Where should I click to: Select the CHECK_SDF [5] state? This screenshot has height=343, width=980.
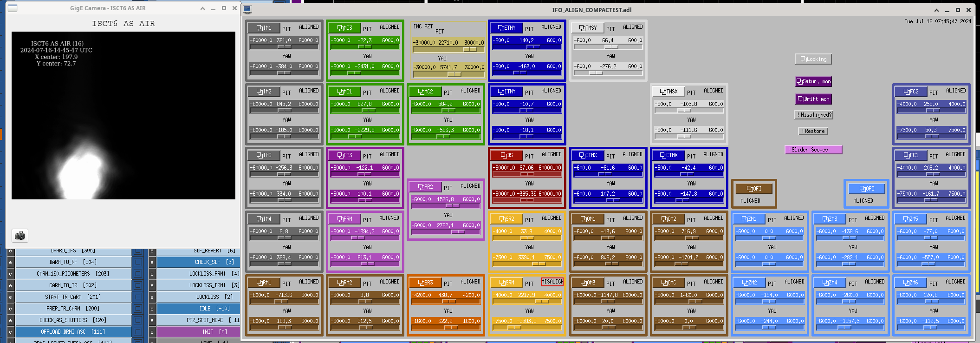click(199, 262)
